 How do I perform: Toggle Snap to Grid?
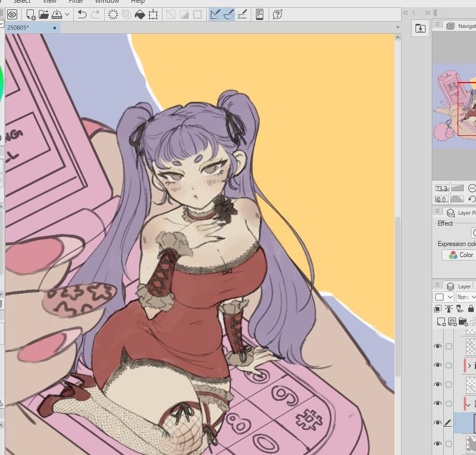coord(242,14)
